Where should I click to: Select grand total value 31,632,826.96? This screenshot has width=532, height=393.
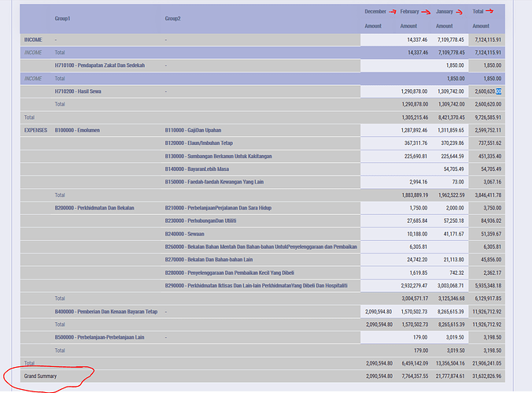tap(487, 376)
